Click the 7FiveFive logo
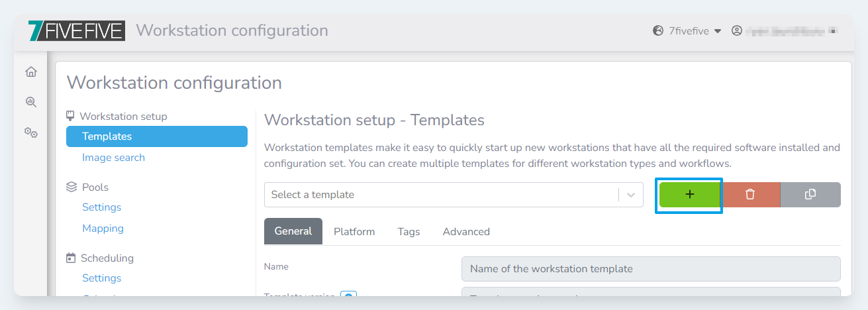868x310 pixels. click(x=77, y=30)
